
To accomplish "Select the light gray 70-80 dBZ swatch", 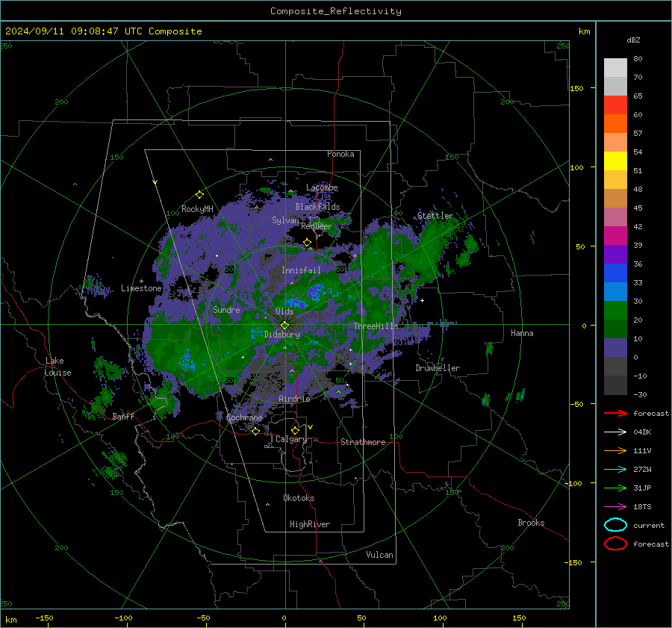I will click(615, 68).
